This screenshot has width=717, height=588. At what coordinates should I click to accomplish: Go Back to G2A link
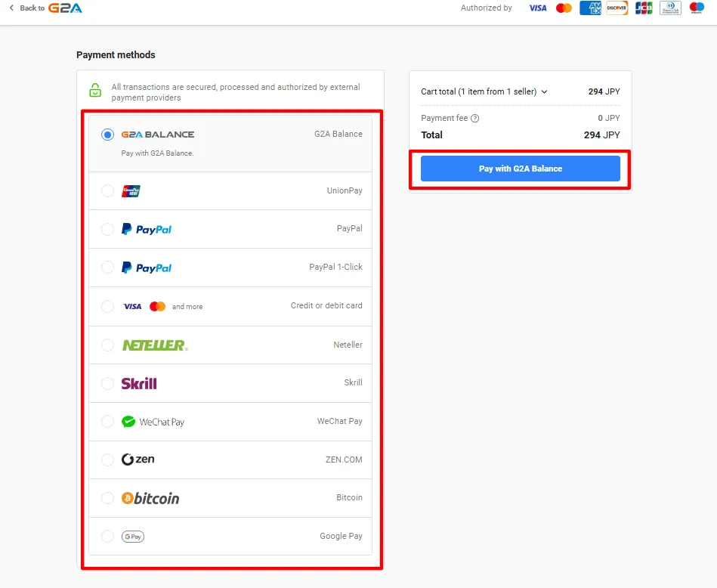[46, 8]
